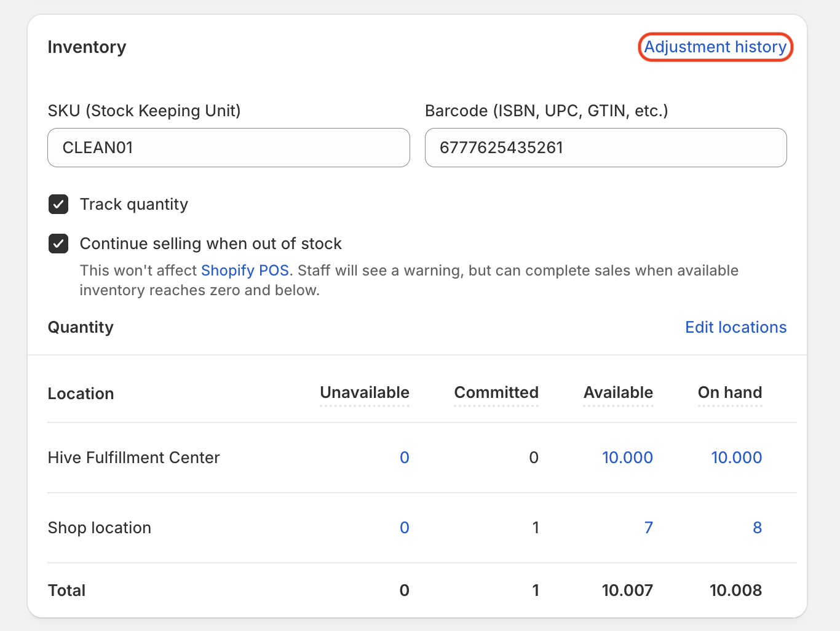Open the Adjustment history link
This screenshot has width=840, height=631.
pyautogui.click(x=715, y=47)
